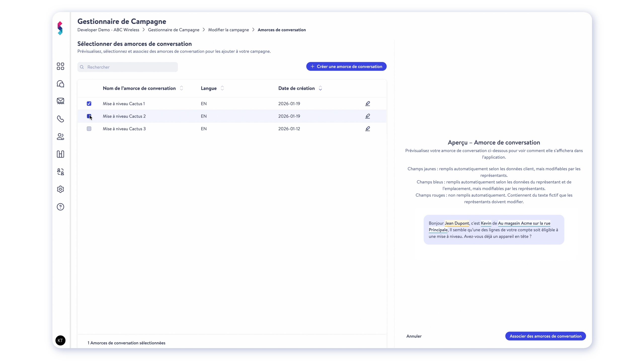Open the contacts people sidebar icon
The height and width of the screenshot is (362, 644).
click(60, 137)
